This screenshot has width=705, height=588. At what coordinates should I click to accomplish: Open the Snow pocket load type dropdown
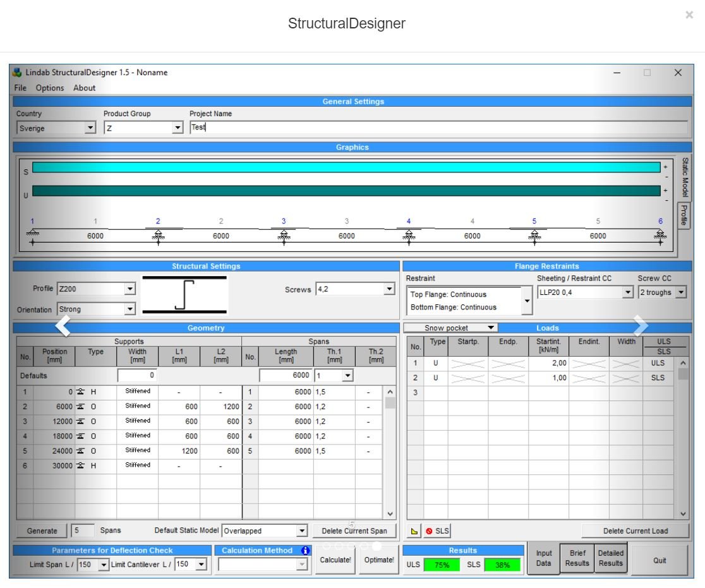pyautogui.click(x=490, y=328)
